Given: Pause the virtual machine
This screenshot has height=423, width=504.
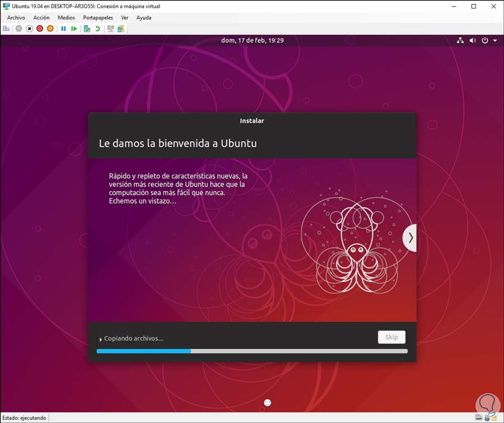Looking at the screenshot, I should 63,29.
